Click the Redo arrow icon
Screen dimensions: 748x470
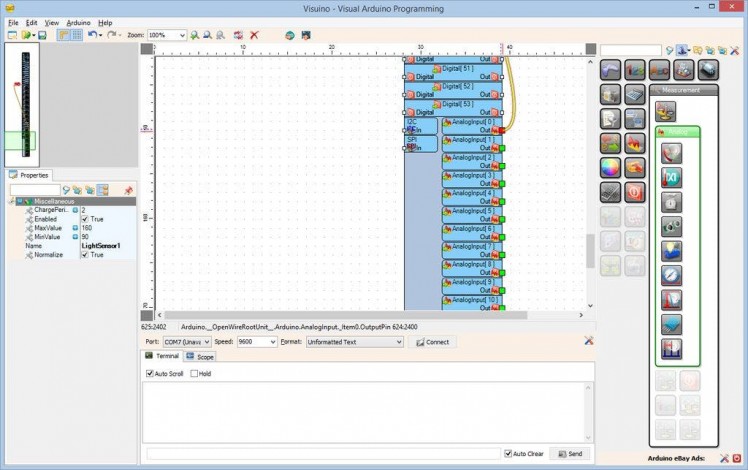[112, 35]
